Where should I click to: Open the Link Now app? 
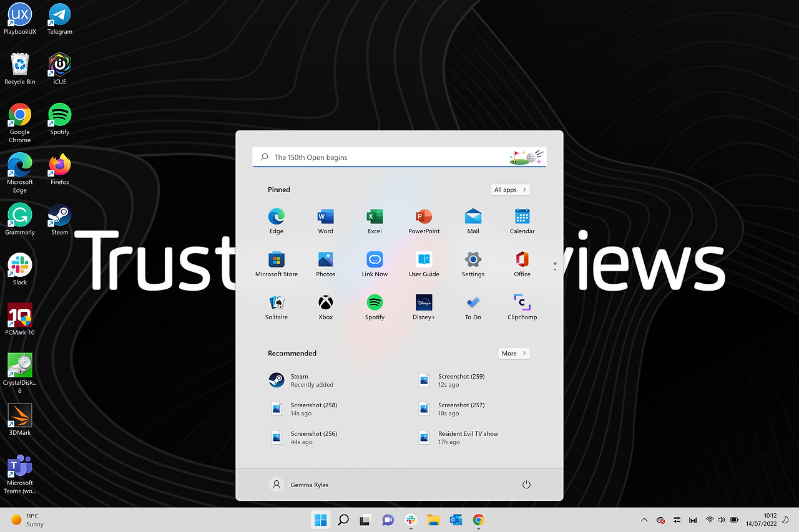(375, 264)
